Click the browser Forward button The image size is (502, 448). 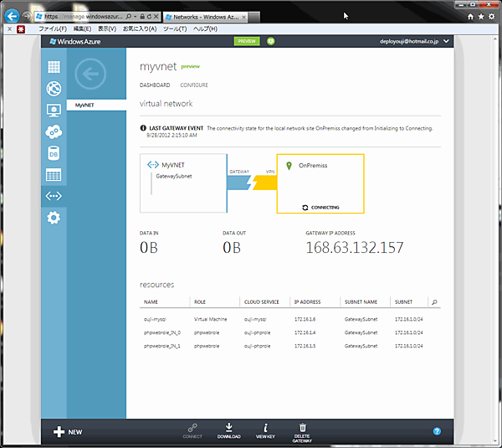(x=27, y=16)
